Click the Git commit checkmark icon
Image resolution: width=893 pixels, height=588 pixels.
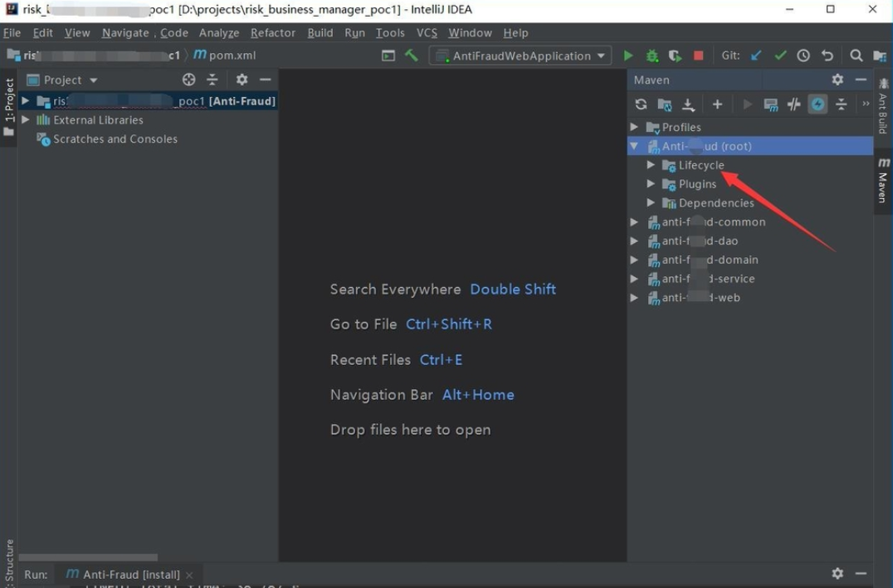click(x=780, y=56)
